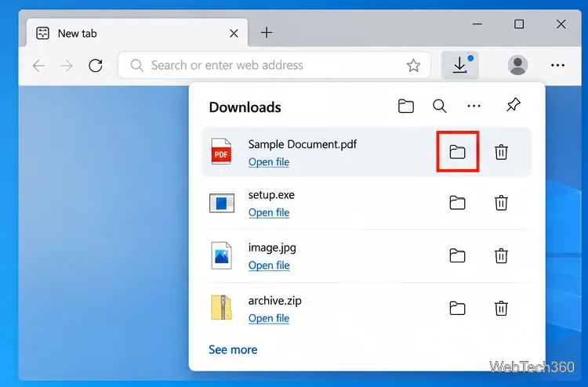Toggle the Downloads toolbar button
Image resolution: width=588 pixels, height=387 pixels.
coord(459,65)
